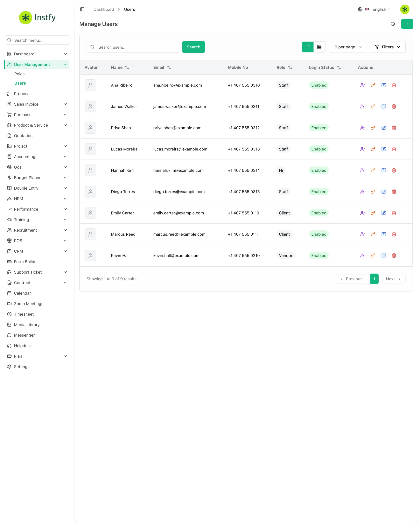Sort table by Email column
The height and width of the screenshot is (525, 420).
pos(162,67)
